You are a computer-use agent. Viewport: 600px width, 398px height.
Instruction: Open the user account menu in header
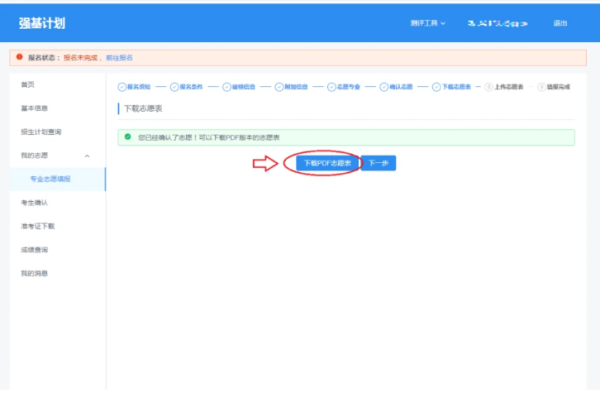tap(497, 23)
